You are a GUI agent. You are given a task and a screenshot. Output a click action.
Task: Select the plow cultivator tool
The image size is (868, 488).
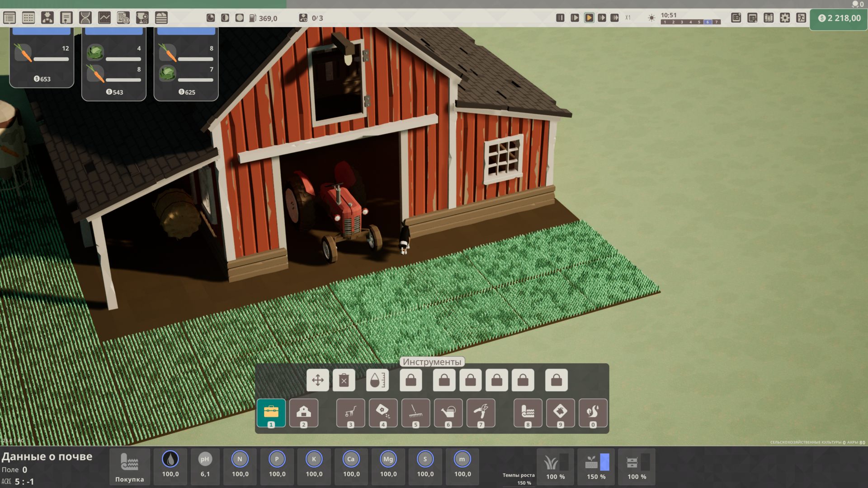tap(350, 412)
